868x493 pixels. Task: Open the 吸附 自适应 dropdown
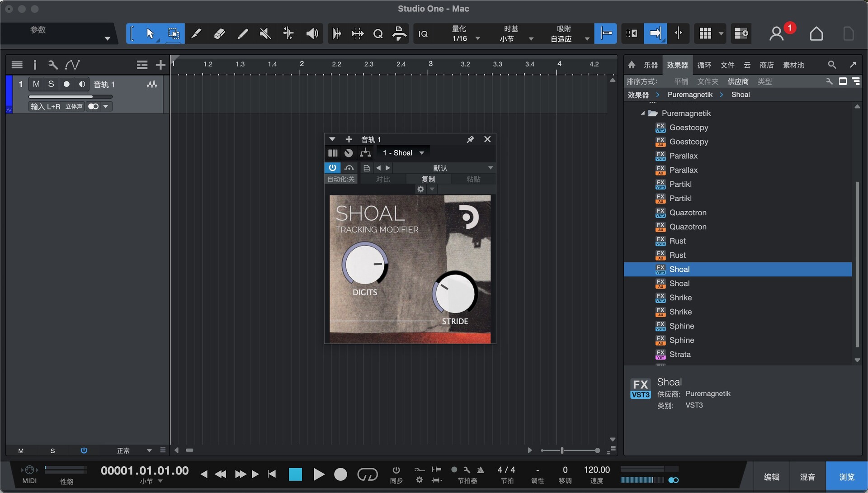tap(569, 34)
